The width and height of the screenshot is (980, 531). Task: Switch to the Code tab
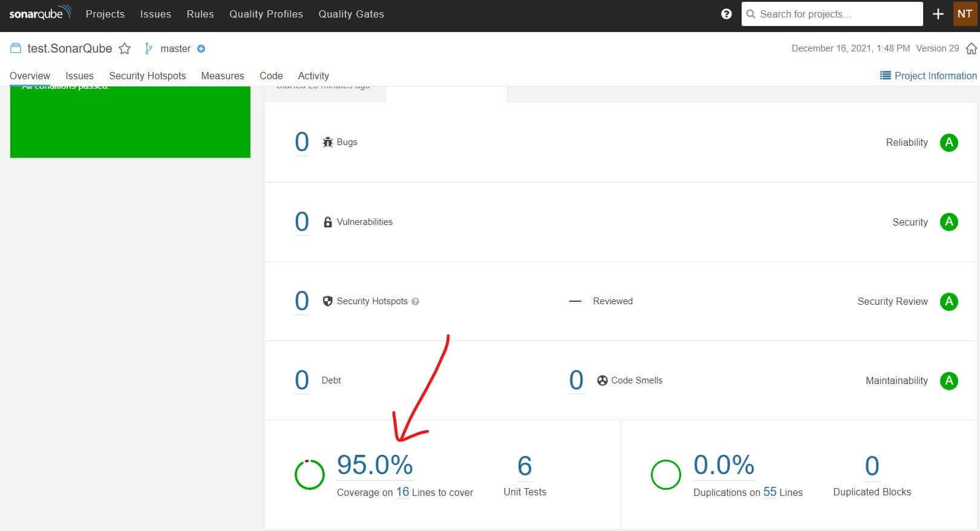[x=271, y=76]
